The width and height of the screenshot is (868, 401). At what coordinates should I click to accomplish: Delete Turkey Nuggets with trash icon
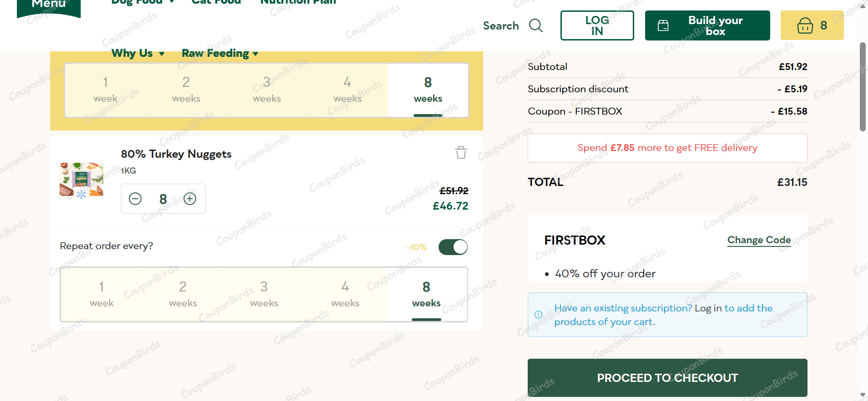click(x=461, y=152)
